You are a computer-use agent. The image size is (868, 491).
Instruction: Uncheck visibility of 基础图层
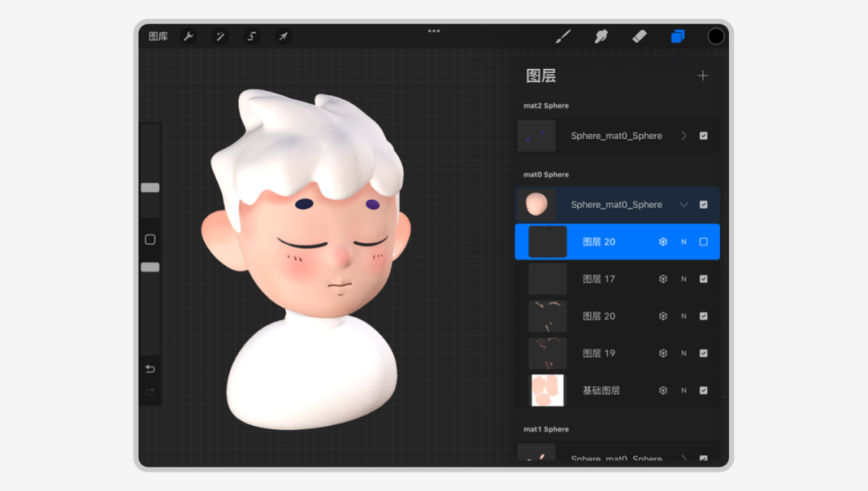point(703,391)
